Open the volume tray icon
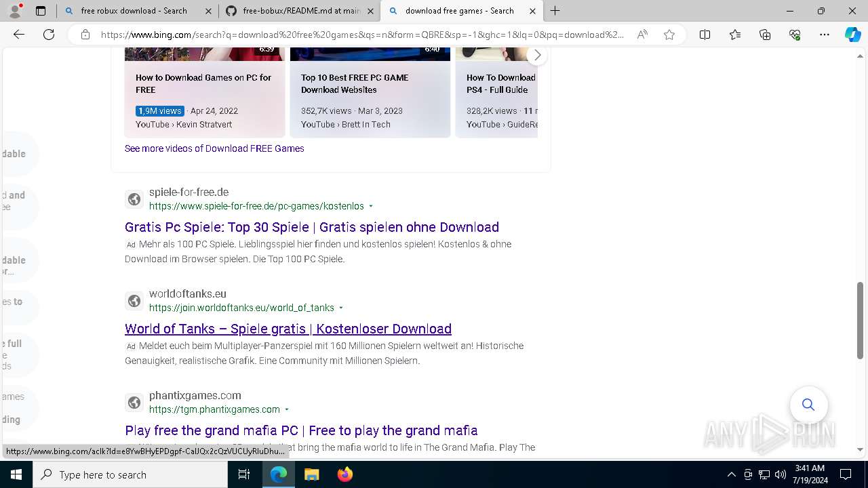The width and height of the screenshot is (868, 488). pos(781,474)
